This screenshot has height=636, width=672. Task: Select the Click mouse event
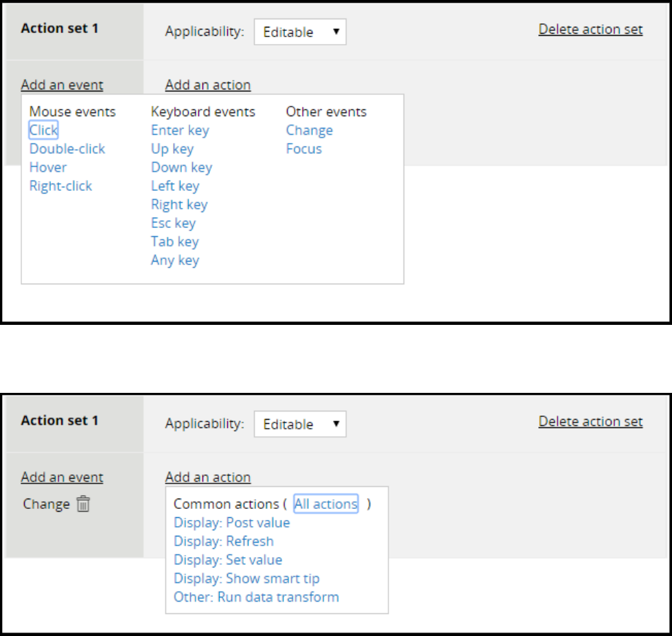(44, 130)
